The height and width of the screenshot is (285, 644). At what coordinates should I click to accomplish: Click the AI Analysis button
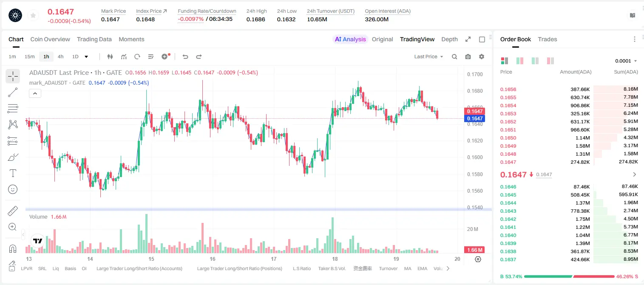pos(350,39)
